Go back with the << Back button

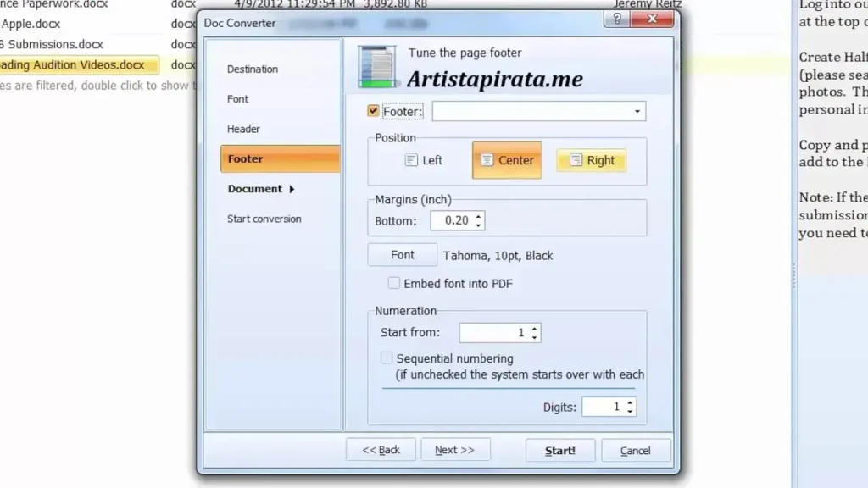click(x=381, y=450)
